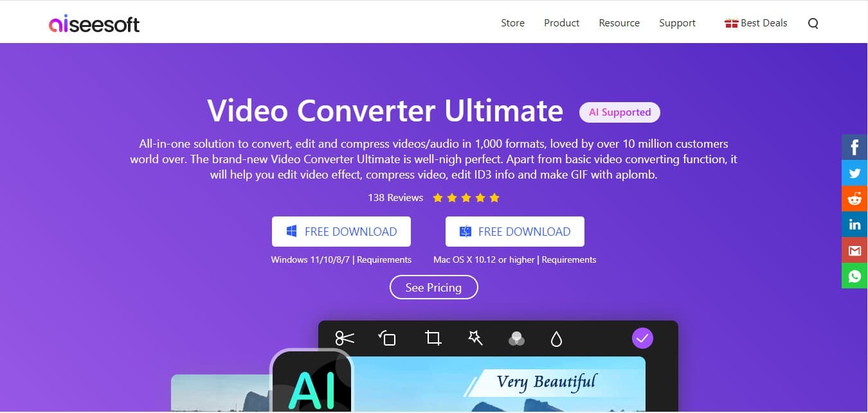Click the purple checkmark confirm icon
The height and width of the screenshot is (413, 868).
tap(642, 338)
